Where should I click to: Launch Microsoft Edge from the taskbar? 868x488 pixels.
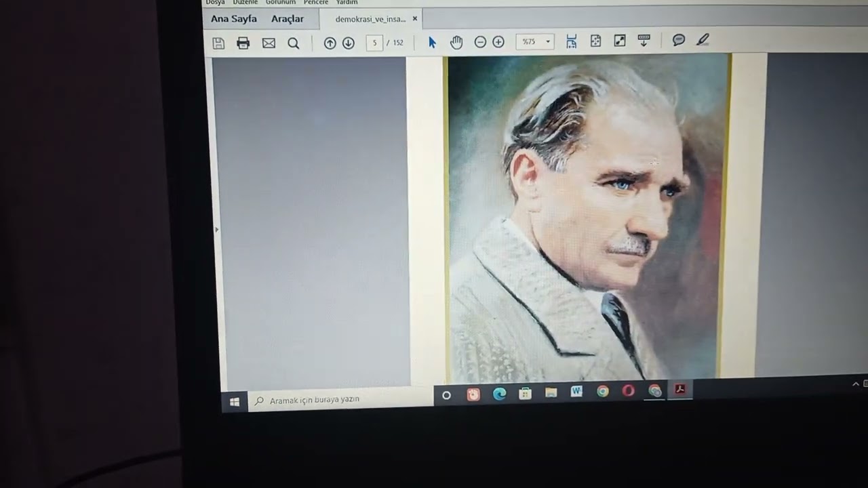coord(500,394)
